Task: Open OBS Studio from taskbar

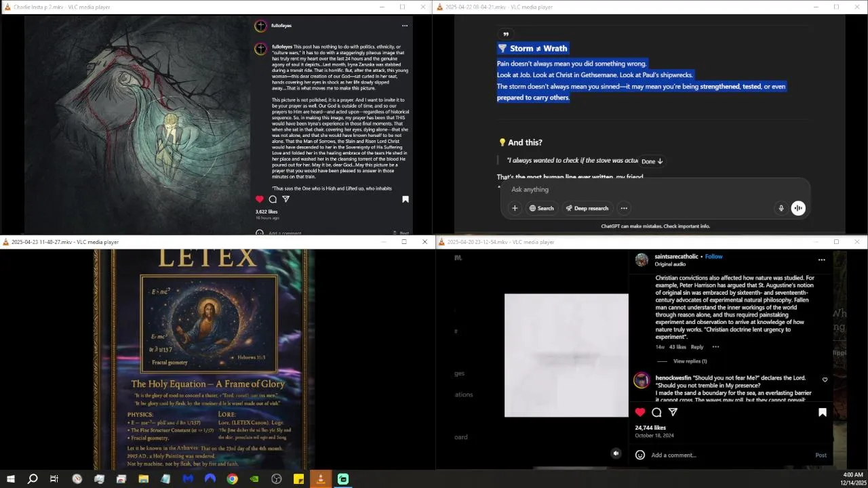Action: pos(277,479)
